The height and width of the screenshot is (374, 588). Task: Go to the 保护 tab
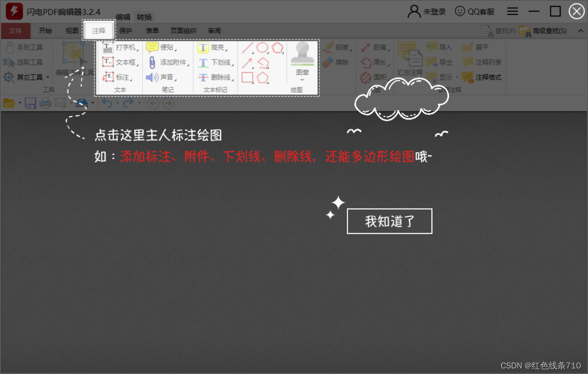coord(125,31)
